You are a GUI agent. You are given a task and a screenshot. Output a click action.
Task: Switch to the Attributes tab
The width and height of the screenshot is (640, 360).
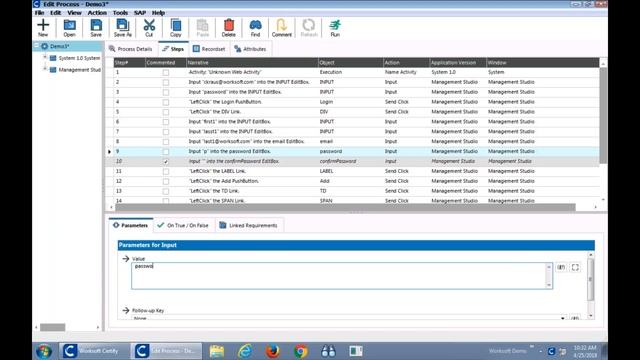tap(250, 49)
